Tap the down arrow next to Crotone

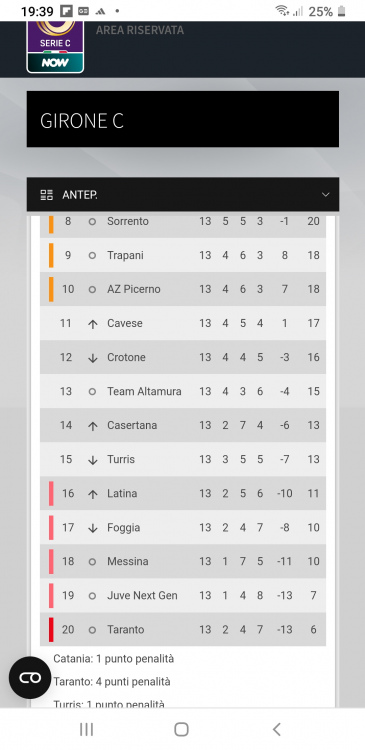(x=93, y=358)
